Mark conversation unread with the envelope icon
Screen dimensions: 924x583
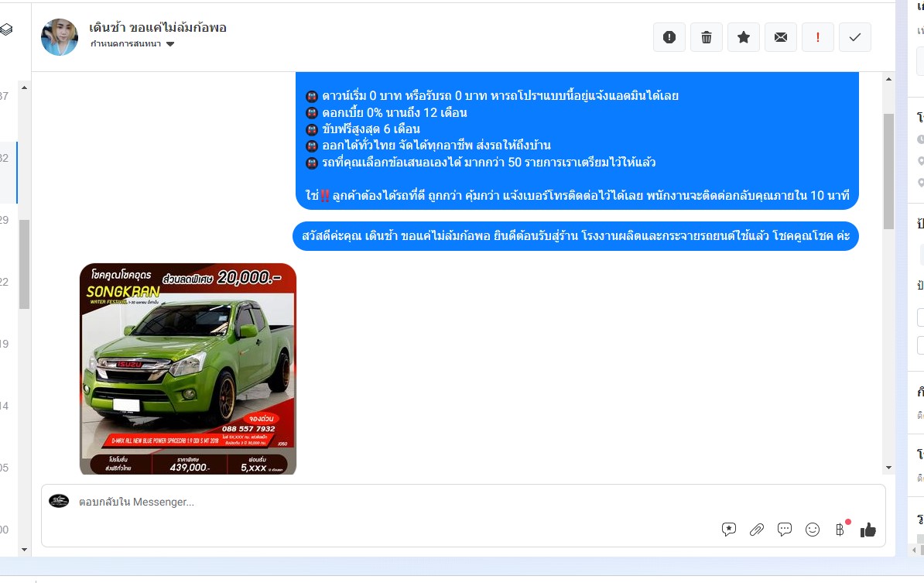pos(781,37)
